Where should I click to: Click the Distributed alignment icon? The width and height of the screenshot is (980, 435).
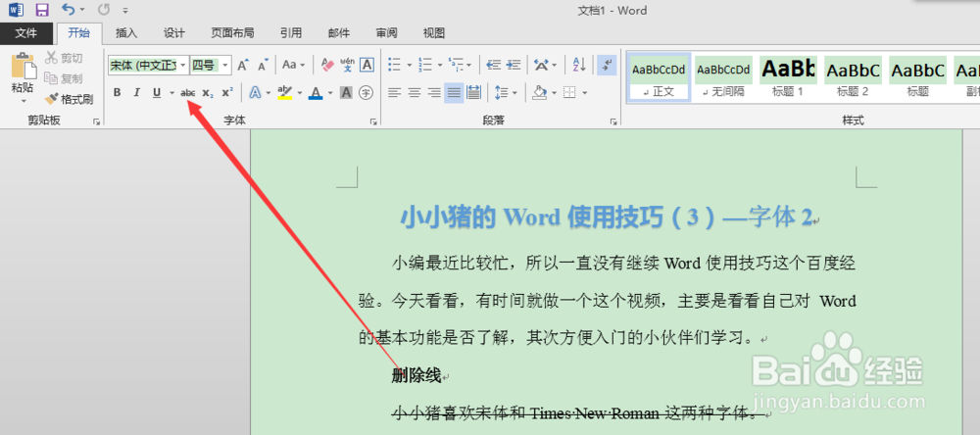473,93
